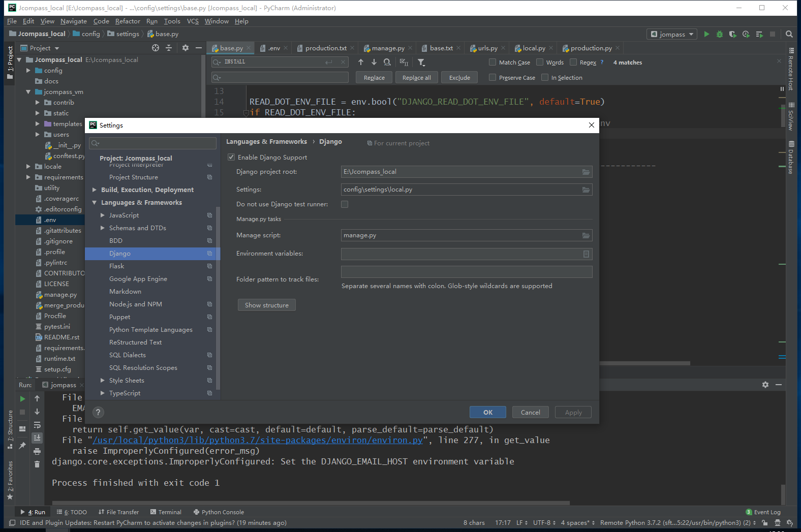Image resolution: width=801 pixels, height=532 pixels.
Task: Open Settings dialog help question mark
Action: tap(99, 412)
